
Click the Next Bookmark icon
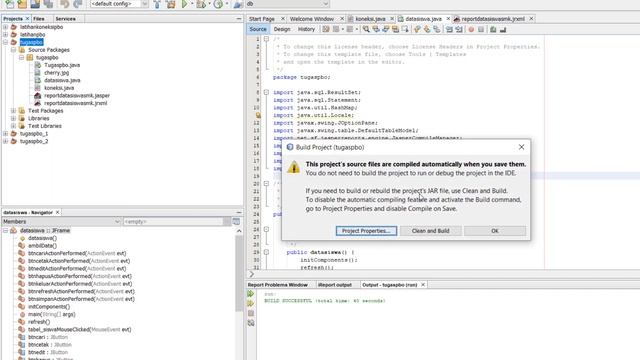427,29
